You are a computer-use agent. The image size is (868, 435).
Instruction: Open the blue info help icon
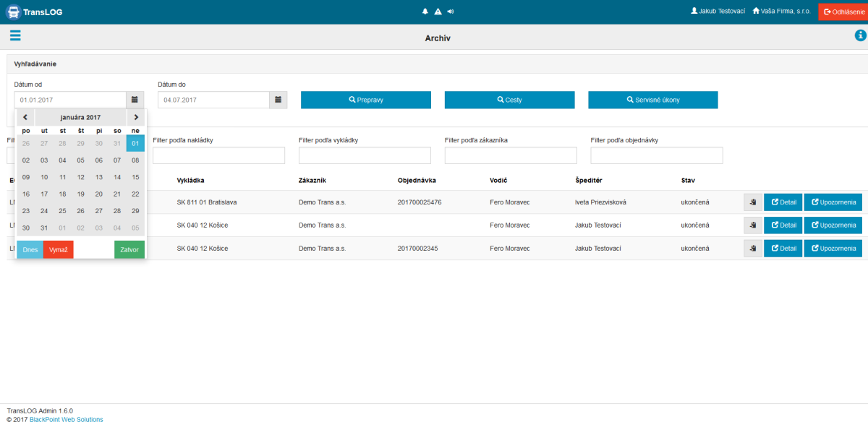[x=860, y=36]
